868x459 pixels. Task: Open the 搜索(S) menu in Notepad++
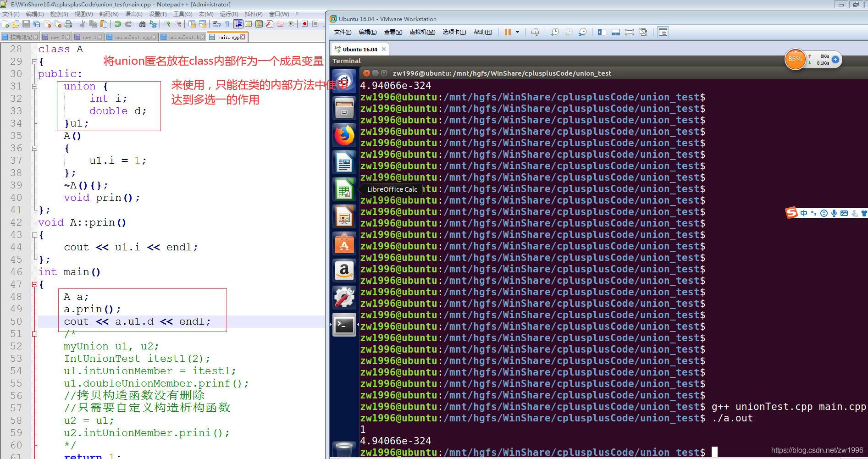click(59, 14)
